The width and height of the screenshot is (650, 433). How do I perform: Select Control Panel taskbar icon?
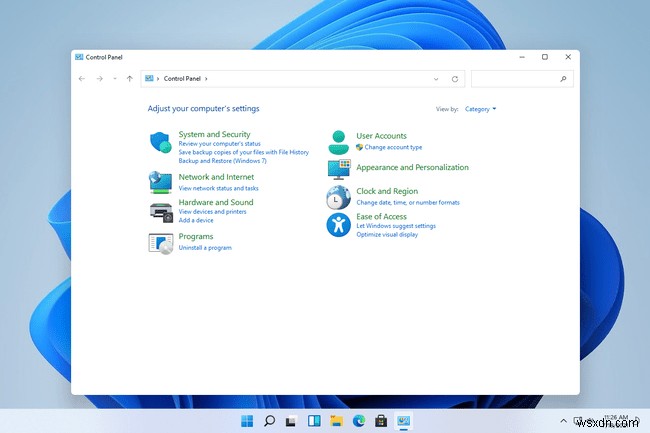coord(403,421)
